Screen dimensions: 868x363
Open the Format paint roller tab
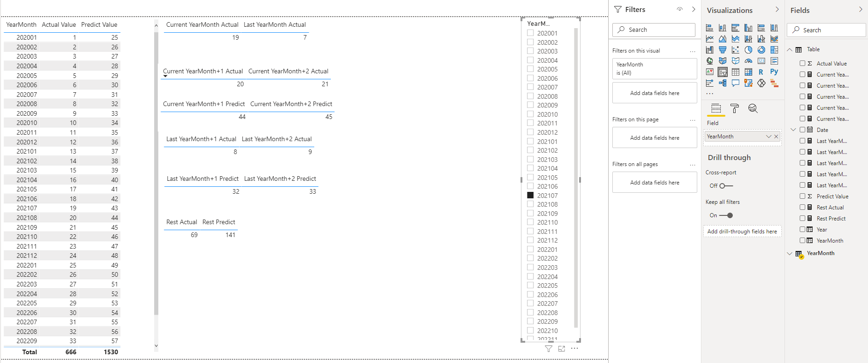point(735,109)
